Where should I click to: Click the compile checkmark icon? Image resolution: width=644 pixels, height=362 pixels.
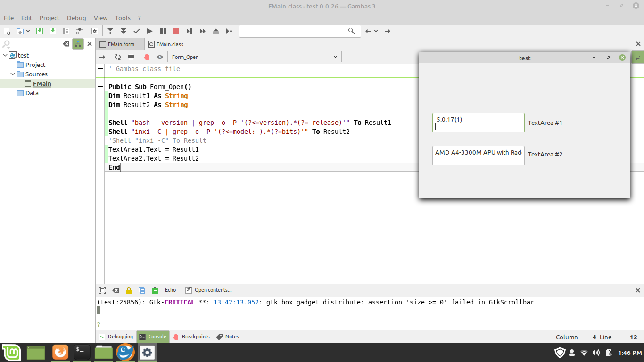coord(136,31)
